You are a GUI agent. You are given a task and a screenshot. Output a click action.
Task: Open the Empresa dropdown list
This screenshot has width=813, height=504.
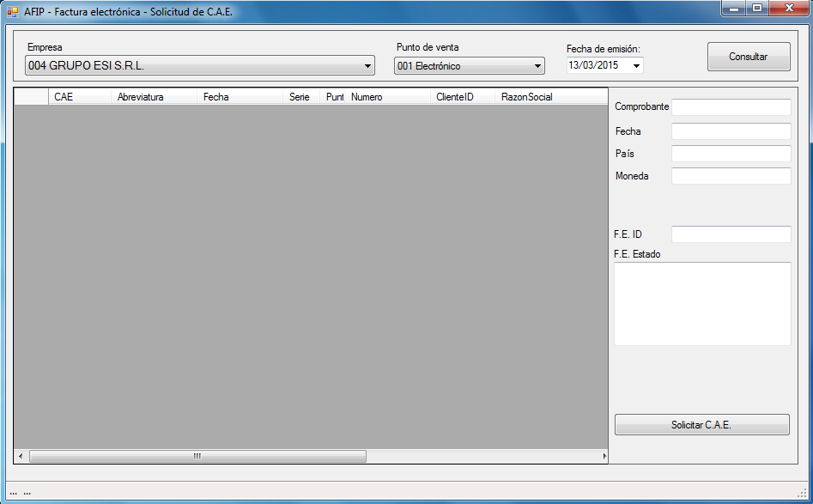pyautogui.click(x=368, y=66)
